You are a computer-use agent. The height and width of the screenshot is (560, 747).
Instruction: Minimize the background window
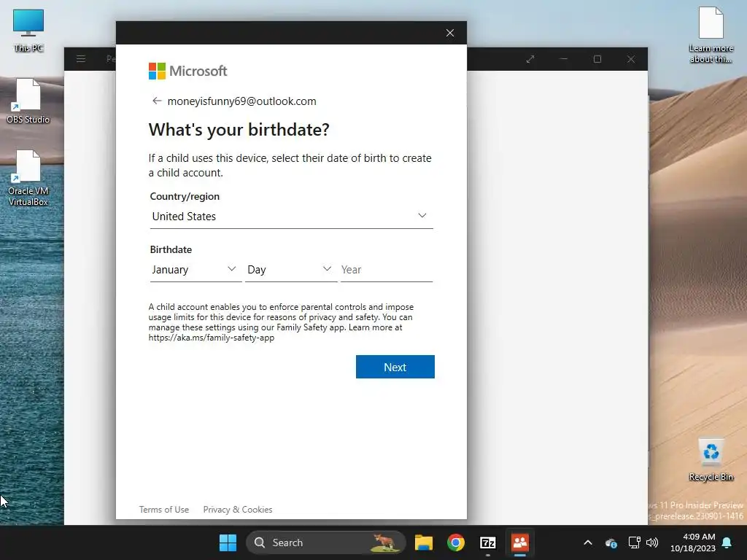(x=564, y=59)
